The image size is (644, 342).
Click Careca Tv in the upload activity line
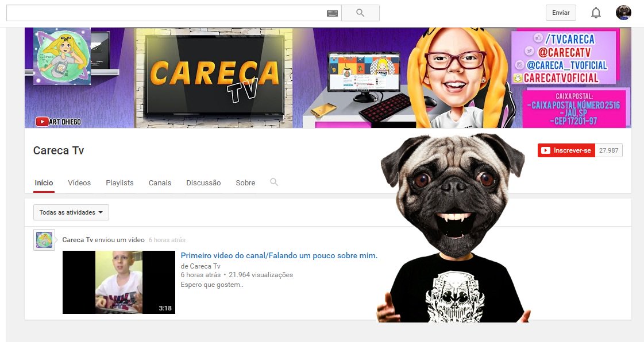(78, 240)
